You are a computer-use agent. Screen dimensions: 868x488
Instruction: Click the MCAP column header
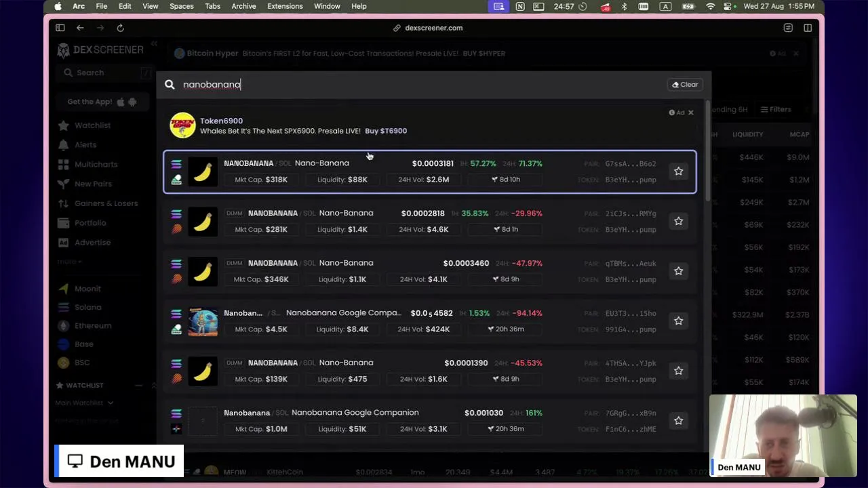click(x=800, y=134)
